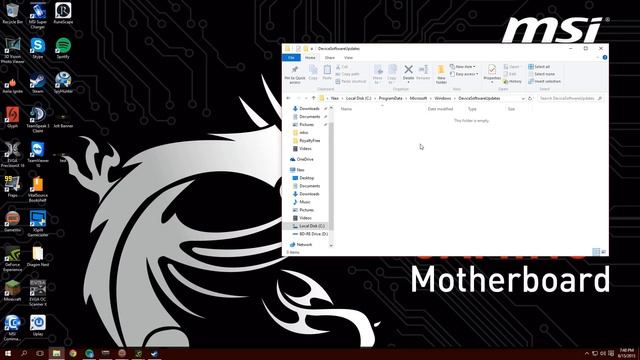Image resolution: width=640 pixels, height=360 pixels.
Task: Click into the Search DeviceSoftwareUpdates box
Action: [570, 98]
